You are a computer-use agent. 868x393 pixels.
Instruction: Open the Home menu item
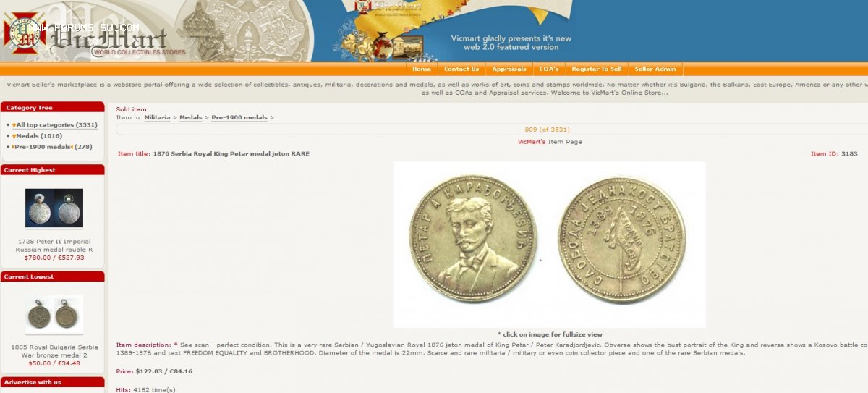click(422, 69)
